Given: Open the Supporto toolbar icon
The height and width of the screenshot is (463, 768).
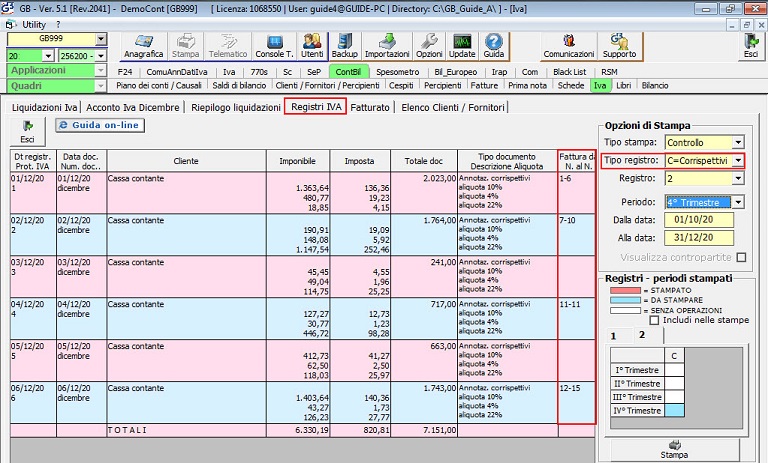Looking at the screenshot, I should [620, 47].
